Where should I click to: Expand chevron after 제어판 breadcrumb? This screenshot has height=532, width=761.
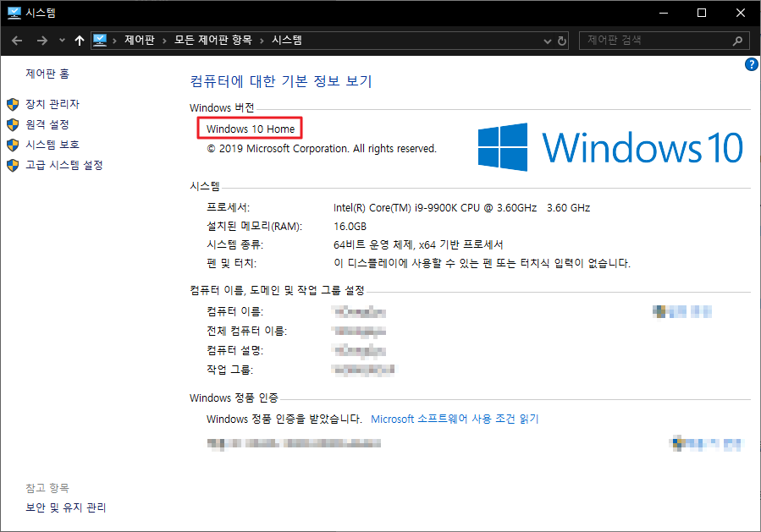tap(164, 41)
